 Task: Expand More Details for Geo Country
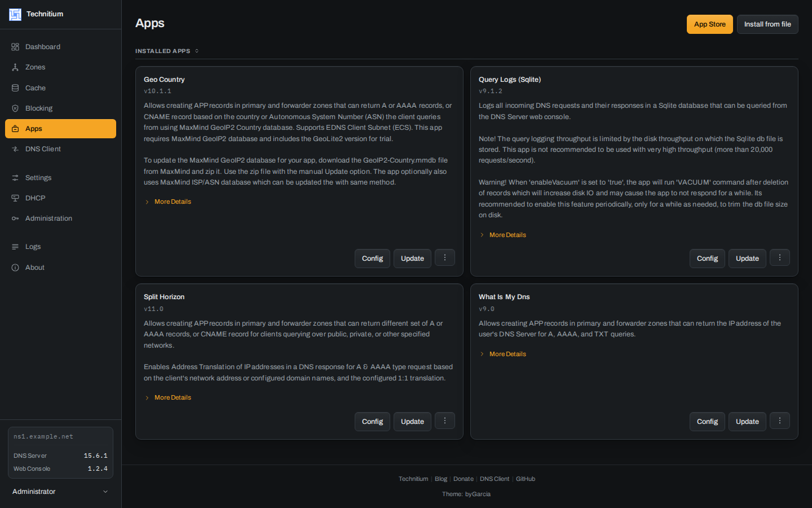[168, 202]
